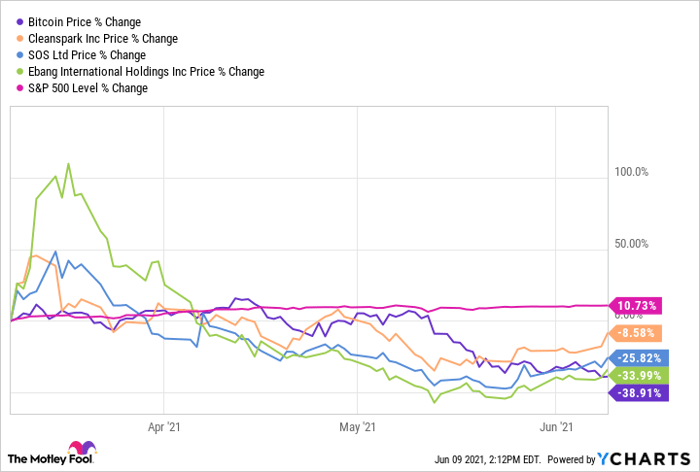Select Ebang International Holdings legend label
The image size is (700, 472).
point(147,71)
